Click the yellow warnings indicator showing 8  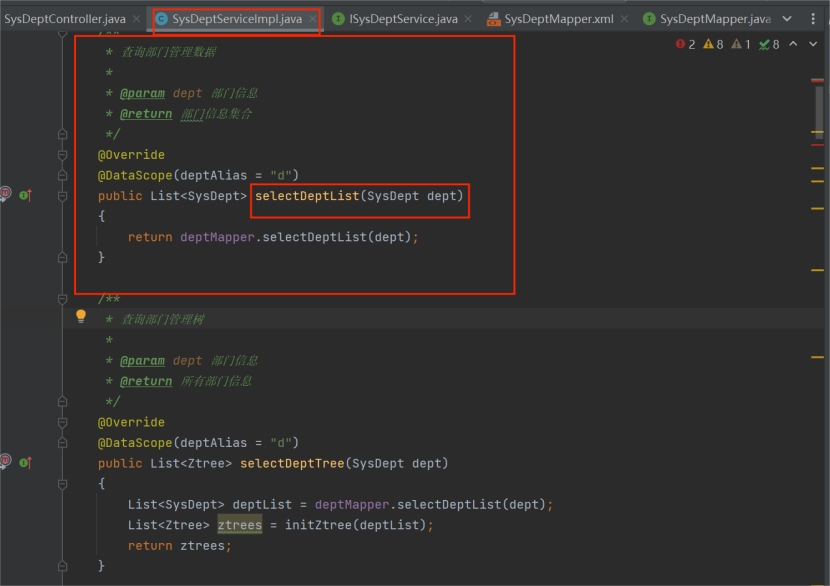click(x=713, y=44)
